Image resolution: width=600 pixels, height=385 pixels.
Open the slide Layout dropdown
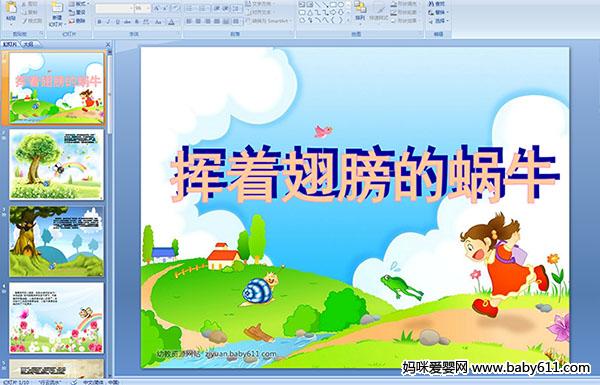pyautogui.click(x=80, y=4)
